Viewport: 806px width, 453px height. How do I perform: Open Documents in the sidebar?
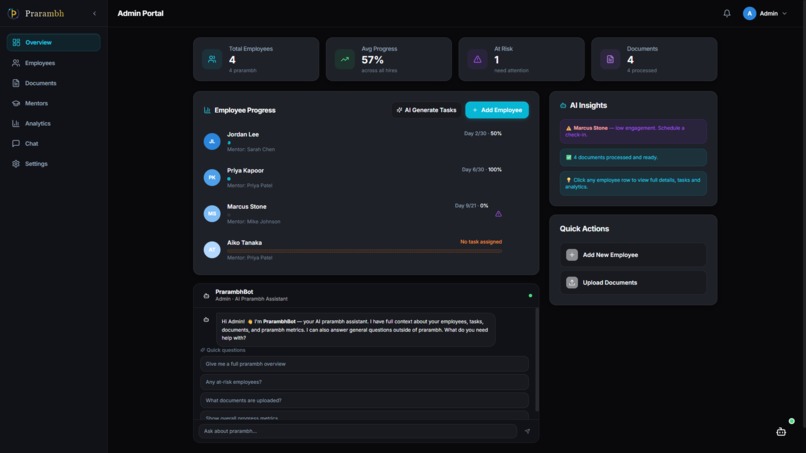pyautogui.click(x=53, y=83)
